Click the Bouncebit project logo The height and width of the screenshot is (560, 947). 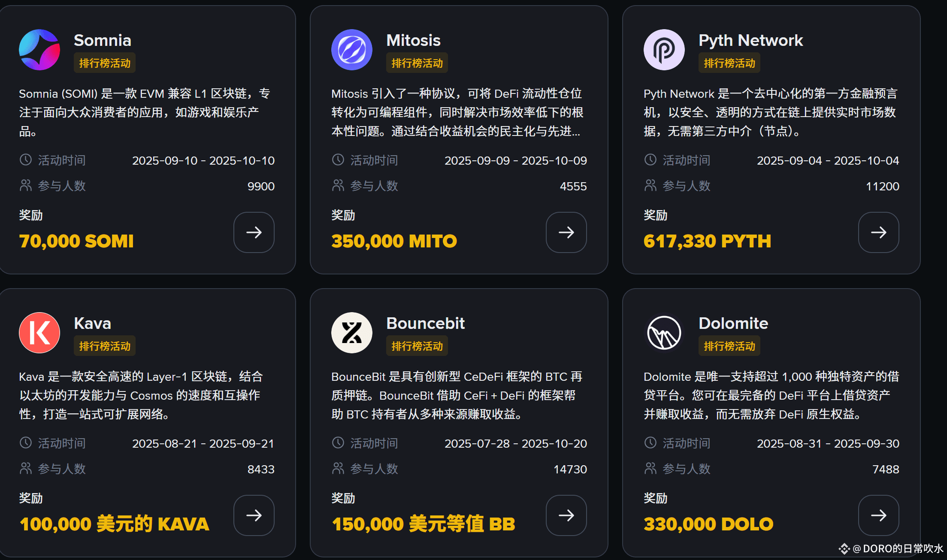pyautogui.click(x=352, y=333)
